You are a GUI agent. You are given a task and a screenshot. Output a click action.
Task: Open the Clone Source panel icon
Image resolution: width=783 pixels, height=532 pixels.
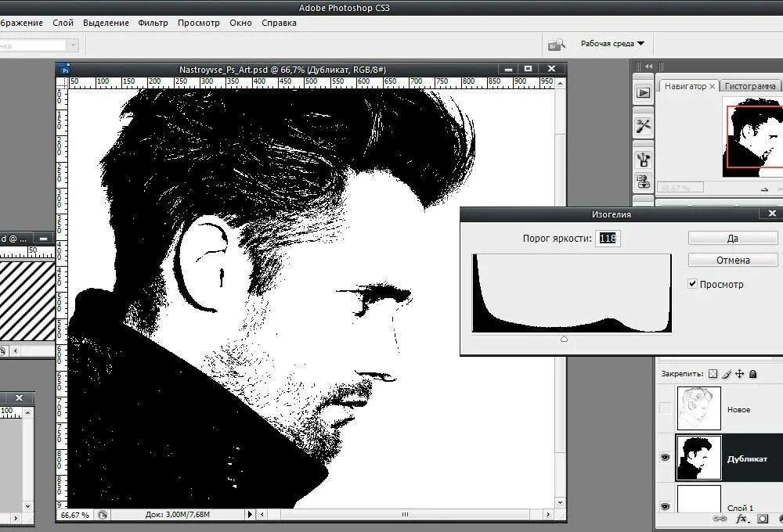point(644,182)
